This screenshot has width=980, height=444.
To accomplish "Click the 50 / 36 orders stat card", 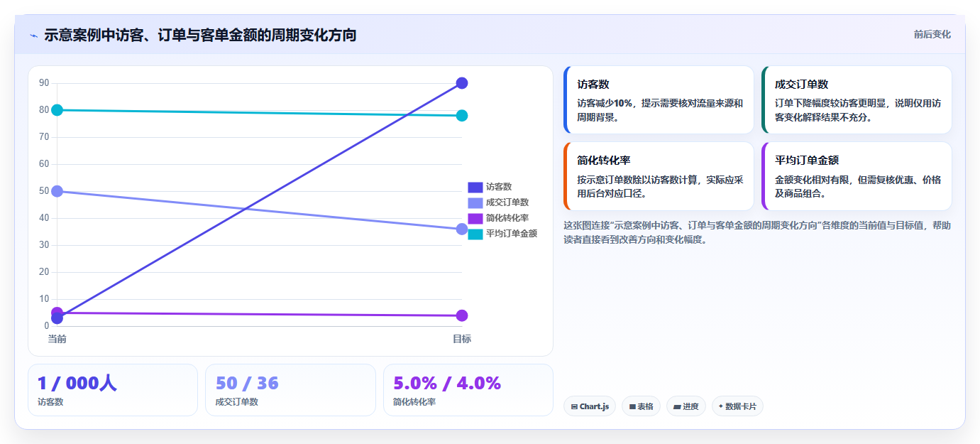I will (x=290, y=390).
